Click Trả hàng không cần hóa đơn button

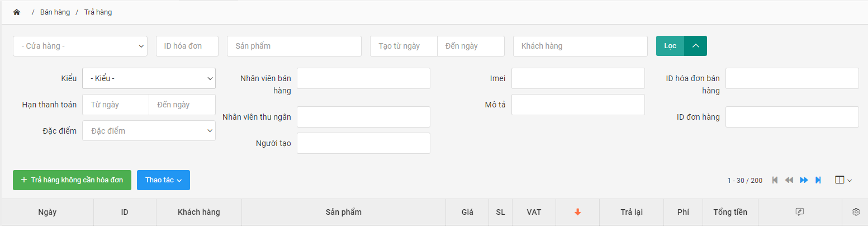tap(72, 180)
